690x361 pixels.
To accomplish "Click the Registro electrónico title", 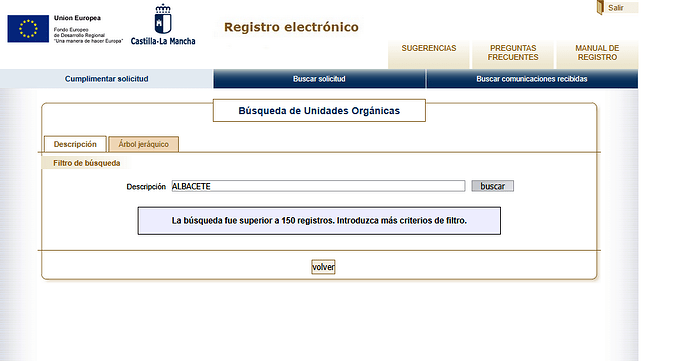I will (x=291, y=27).
